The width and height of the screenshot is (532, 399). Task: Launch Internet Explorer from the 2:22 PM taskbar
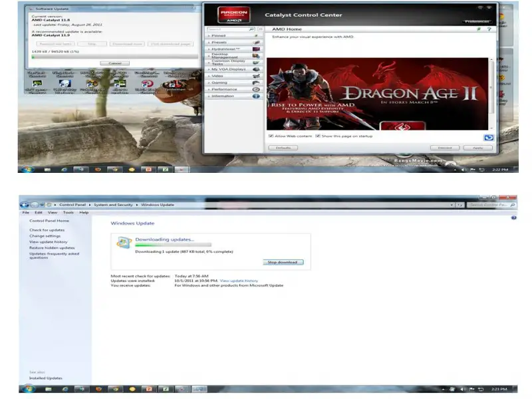pos(64,170)
